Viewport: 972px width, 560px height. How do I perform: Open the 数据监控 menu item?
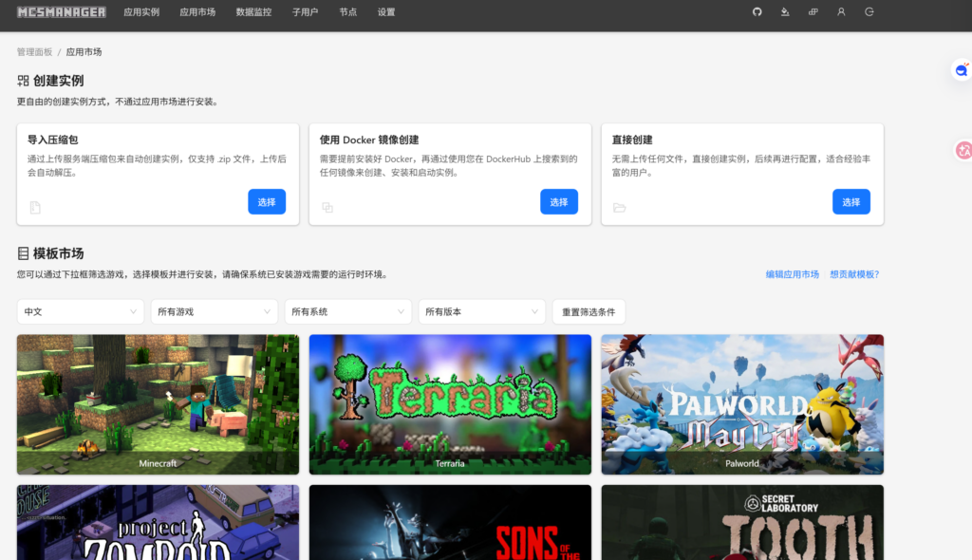pyautogui.click(x=253, y=12)
